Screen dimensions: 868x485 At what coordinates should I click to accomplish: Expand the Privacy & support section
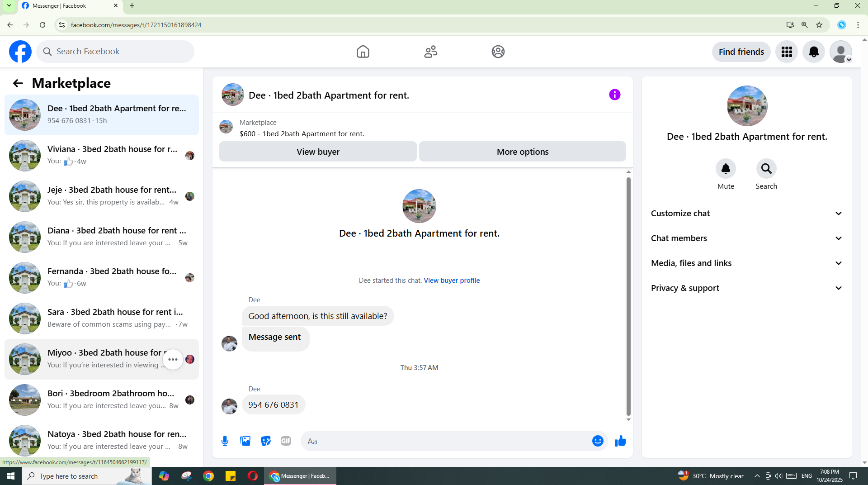747,288
